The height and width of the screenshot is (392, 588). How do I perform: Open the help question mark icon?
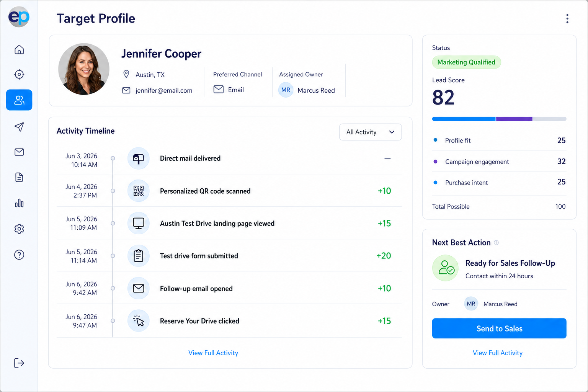(x=19, y=255)
